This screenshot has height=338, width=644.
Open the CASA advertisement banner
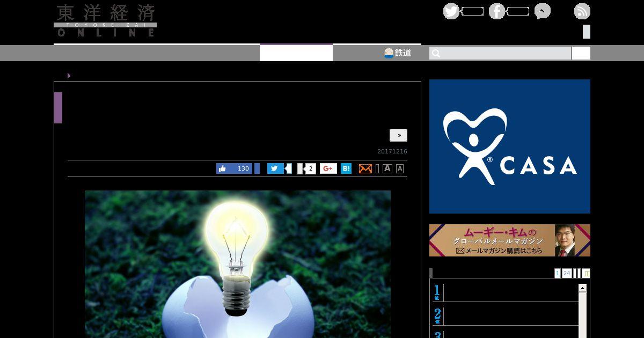pos(510,146)
